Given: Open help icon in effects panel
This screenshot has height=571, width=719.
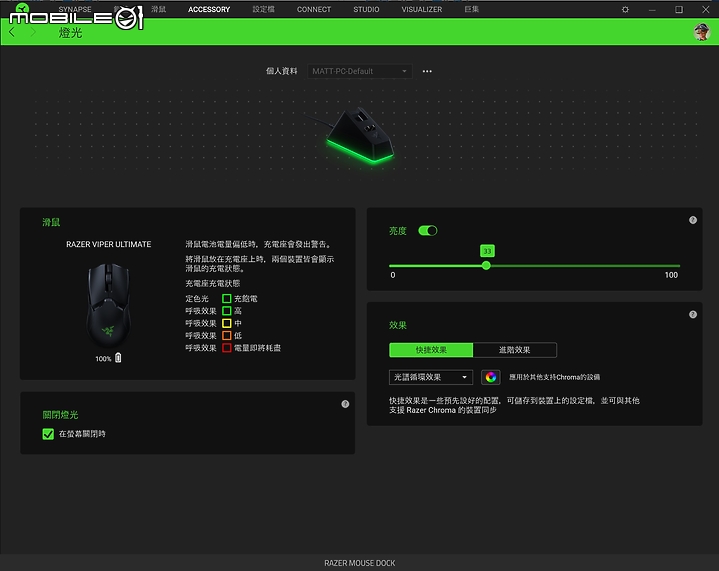Looking at the screenshot, I should (692, 315).
